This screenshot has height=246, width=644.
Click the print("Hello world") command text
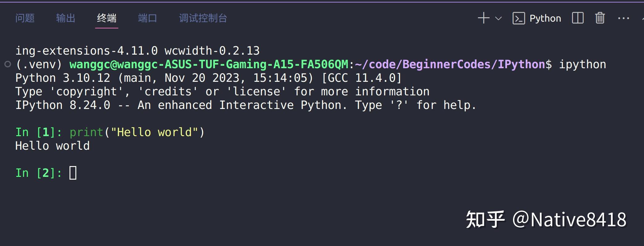tap(137, 132)
